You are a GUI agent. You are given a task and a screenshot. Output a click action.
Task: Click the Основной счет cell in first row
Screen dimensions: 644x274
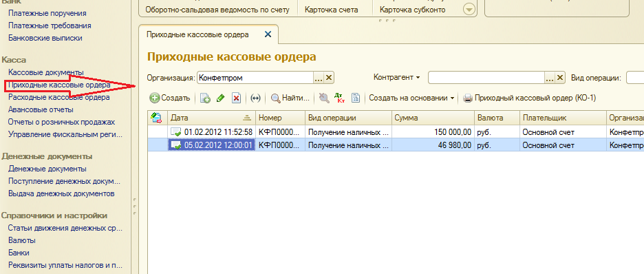(x=563, y=132)
